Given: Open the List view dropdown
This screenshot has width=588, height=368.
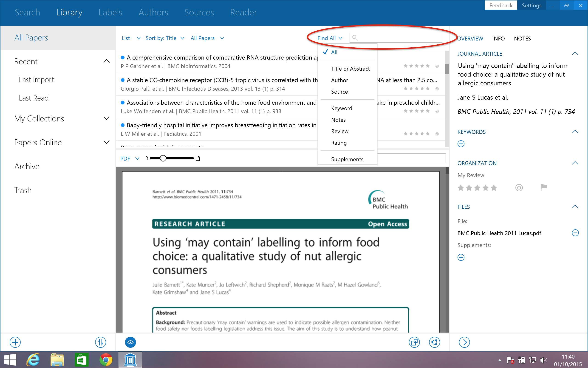Looking at the screenshot, I should (131, 38).
